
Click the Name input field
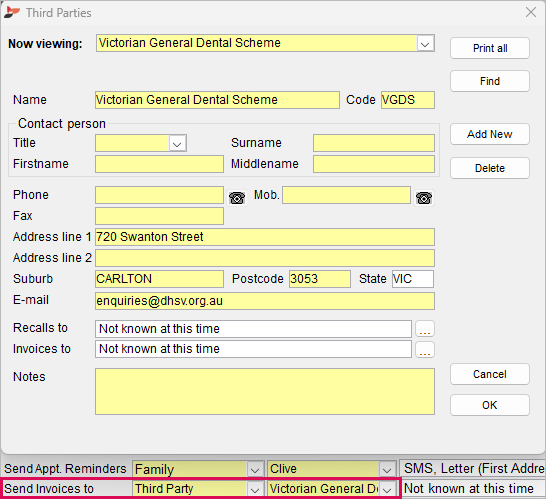coord(217,100)
